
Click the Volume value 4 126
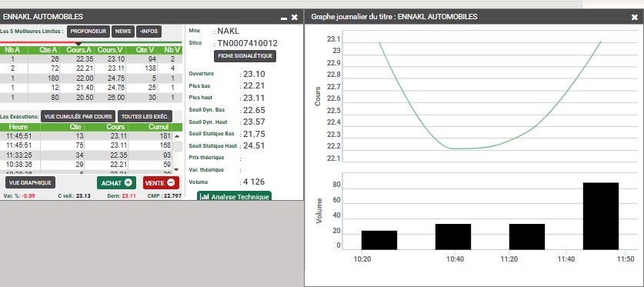(x=254, y=182)
